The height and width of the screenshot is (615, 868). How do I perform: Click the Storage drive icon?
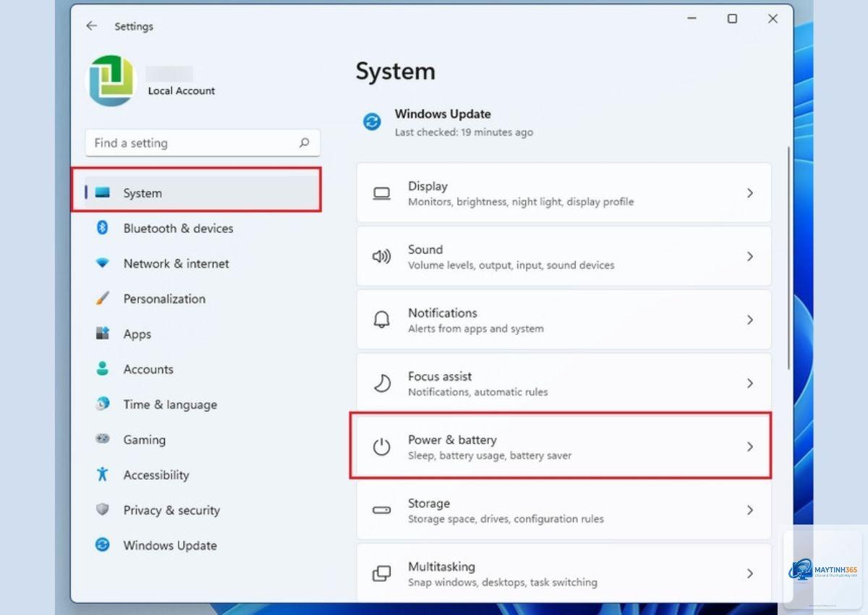(381, 510)
